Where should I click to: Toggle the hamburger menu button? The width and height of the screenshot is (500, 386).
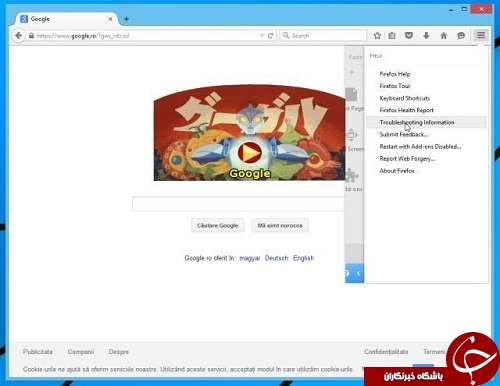[481, 35]
